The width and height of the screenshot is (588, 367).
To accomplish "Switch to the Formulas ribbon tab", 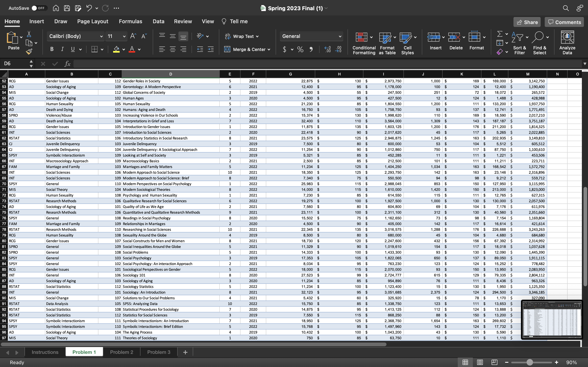I will point(130,21).
